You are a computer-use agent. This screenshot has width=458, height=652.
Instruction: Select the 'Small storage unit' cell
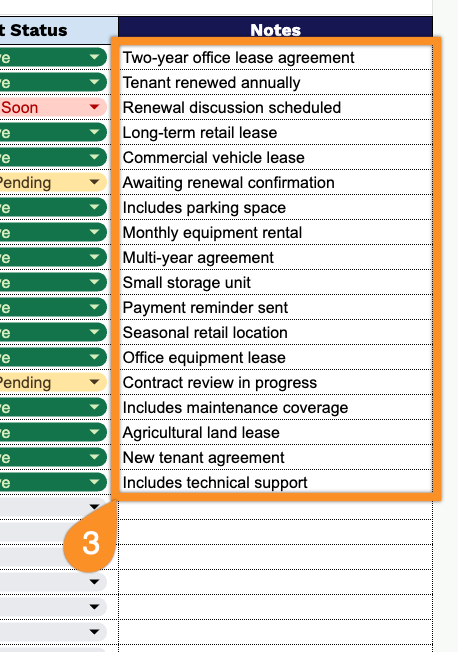click(275, 282)
